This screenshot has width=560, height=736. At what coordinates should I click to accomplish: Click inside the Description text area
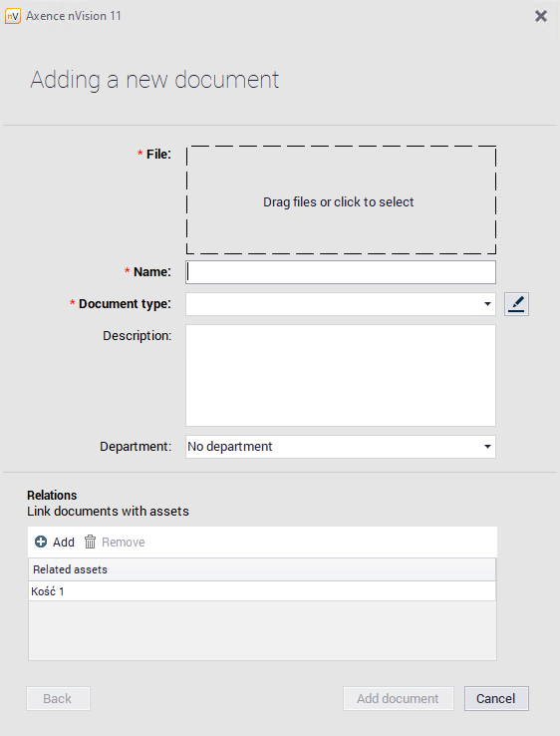click(341, 376)
